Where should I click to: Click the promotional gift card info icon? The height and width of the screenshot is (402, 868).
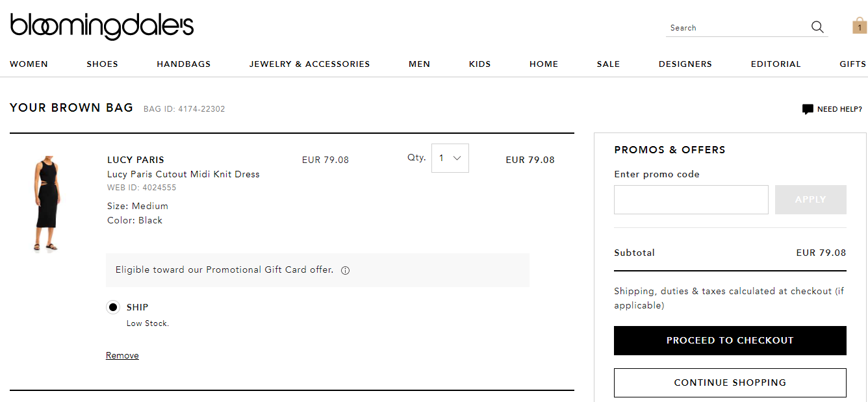click(x=345, y=271)
